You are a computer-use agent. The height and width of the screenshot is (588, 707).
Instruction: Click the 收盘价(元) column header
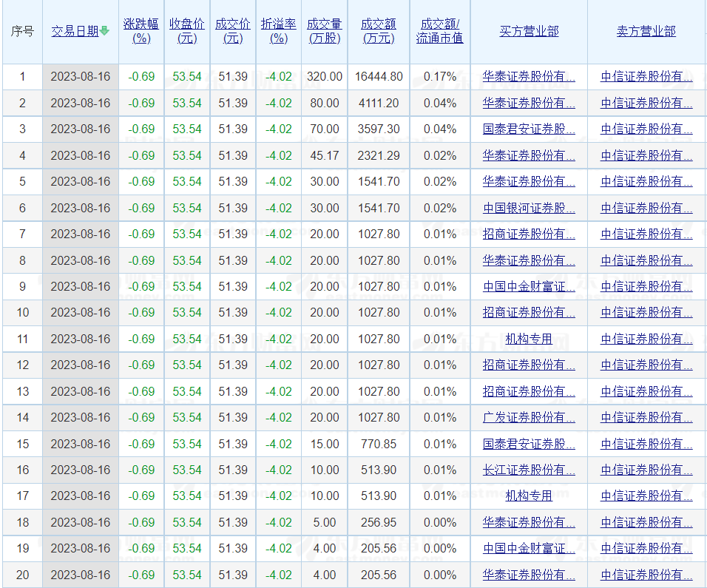[187, 31]
